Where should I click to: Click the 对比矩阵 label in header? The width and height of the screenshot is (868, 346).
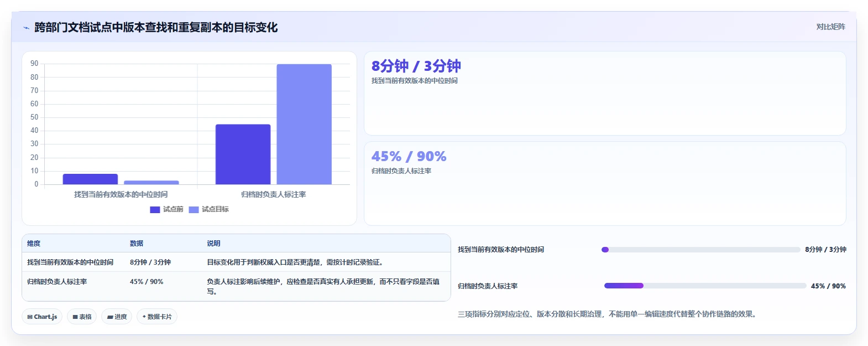pos(830,27)
